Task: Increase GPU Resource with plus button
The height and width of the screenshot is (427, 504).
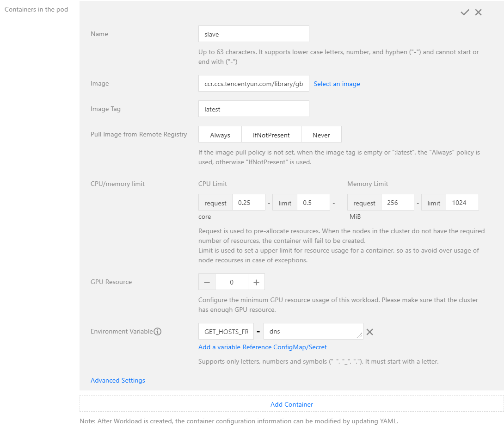Action: click(256, 282)
